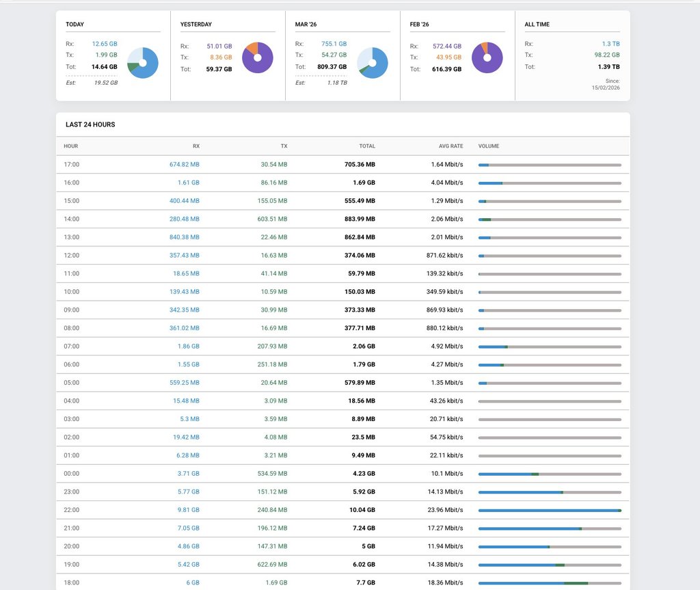
Task: Click Feb '26 total 616.39 GB
Action: pos(447,69)
